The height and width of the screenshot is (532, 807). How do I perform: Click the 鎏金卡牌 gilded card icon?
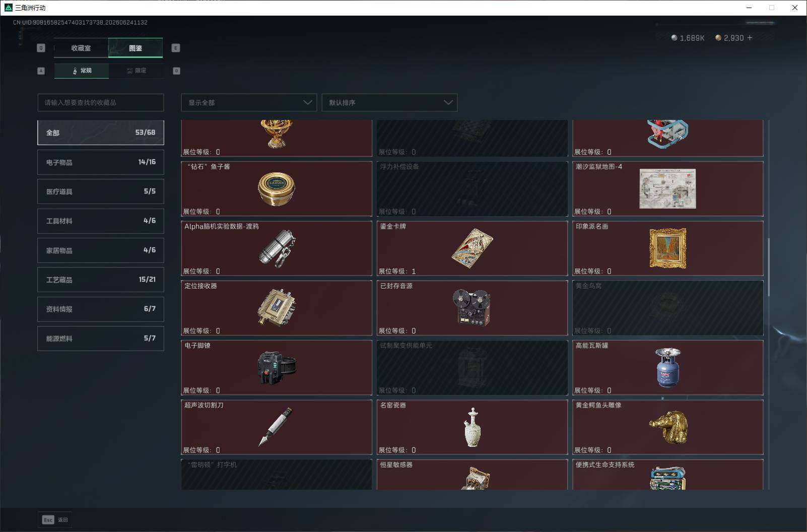click(x=472, y=248)
